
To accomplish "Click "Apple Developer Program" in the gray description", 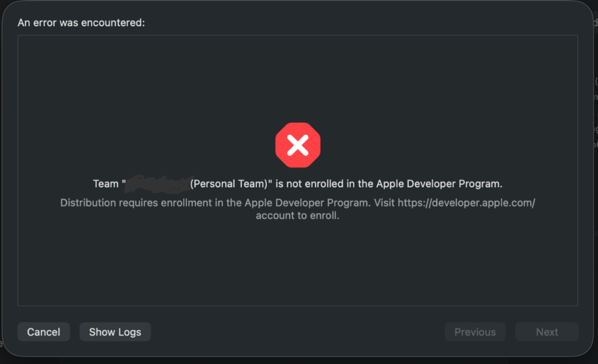I will coord(307,203).
